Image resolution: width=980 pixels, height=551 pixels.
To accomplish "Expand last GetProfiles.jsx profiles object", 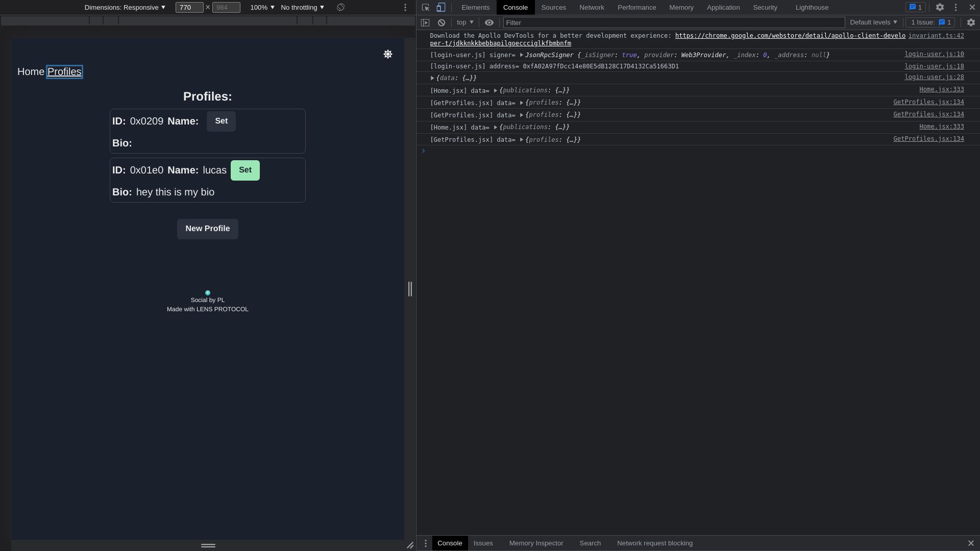I will pyautogui.click(x=522, y=140).
